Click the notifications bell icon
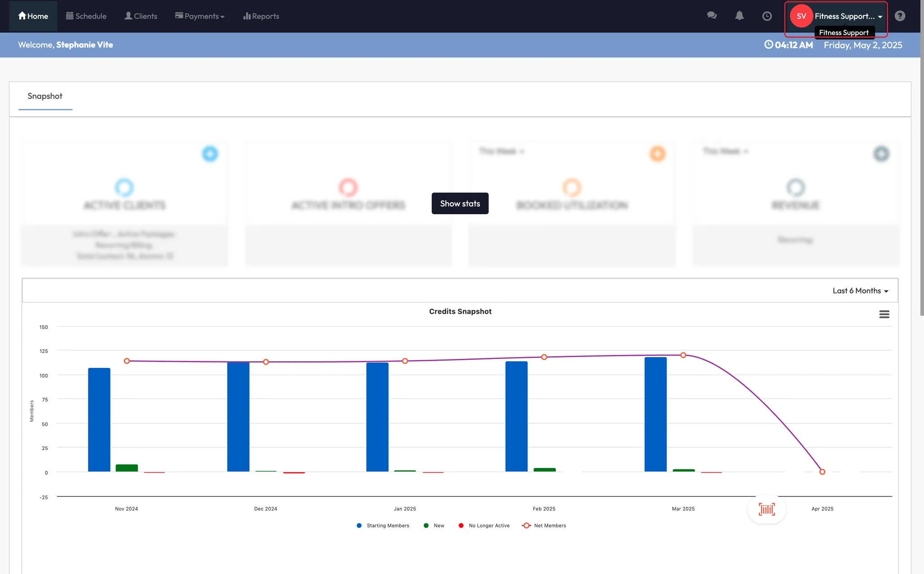Screen dimensions: 924x574 tap(739, 16)
